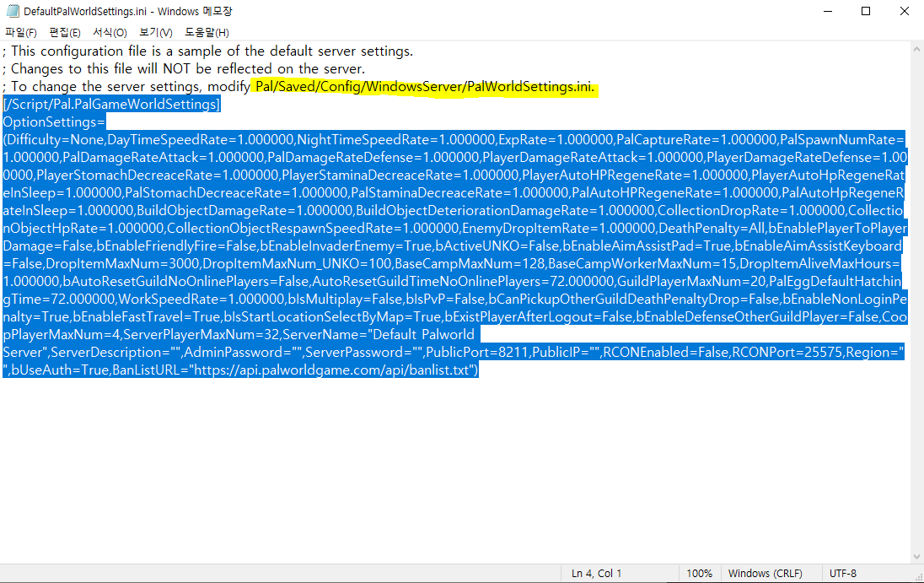Click the ServerPassword="" entry
The width and height of the screenshot is (924, 583).
point(364,352)
